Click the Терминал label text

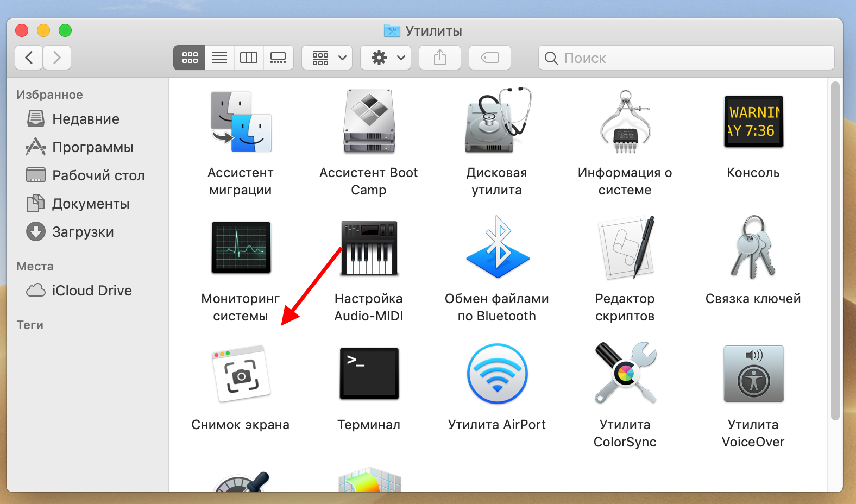tap(369, 425)
